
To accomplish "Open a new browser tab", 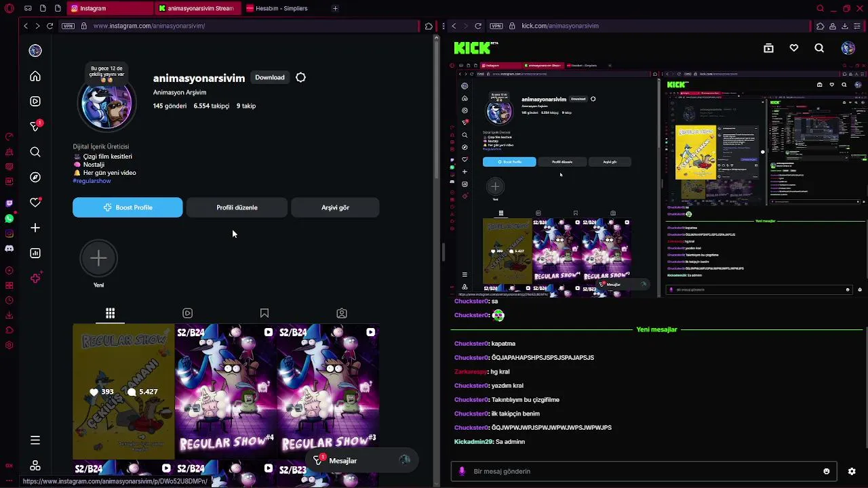I will pos(335,8).
